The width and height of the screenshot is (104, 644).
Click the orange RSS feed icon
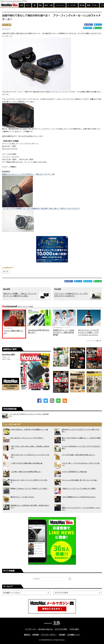(65, 401)
